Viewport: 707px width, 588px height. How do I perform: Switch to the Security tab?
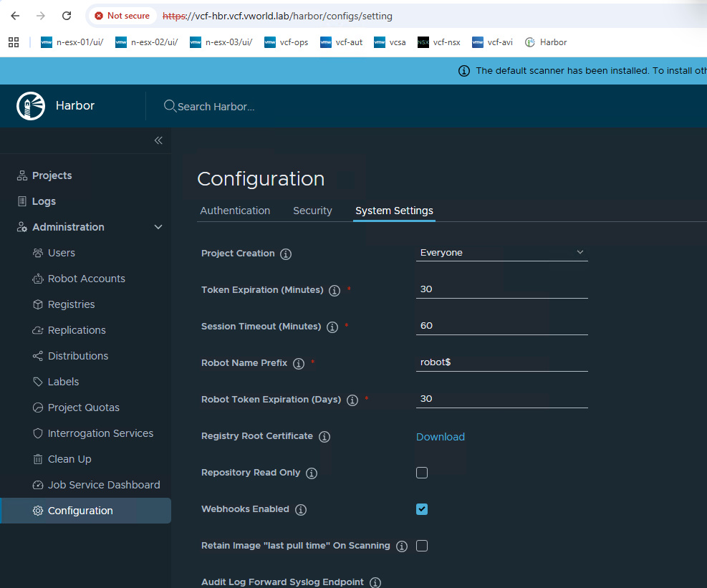click(312, 211)
